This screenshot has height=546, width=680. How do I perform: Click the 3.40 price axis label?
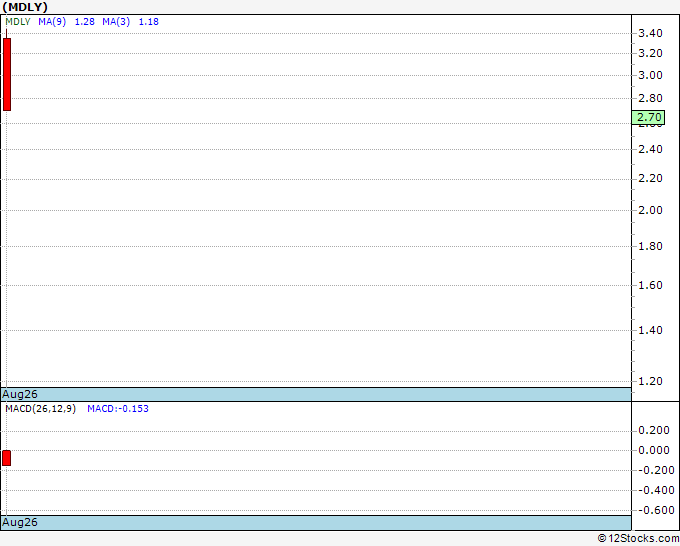pos(650,33)
